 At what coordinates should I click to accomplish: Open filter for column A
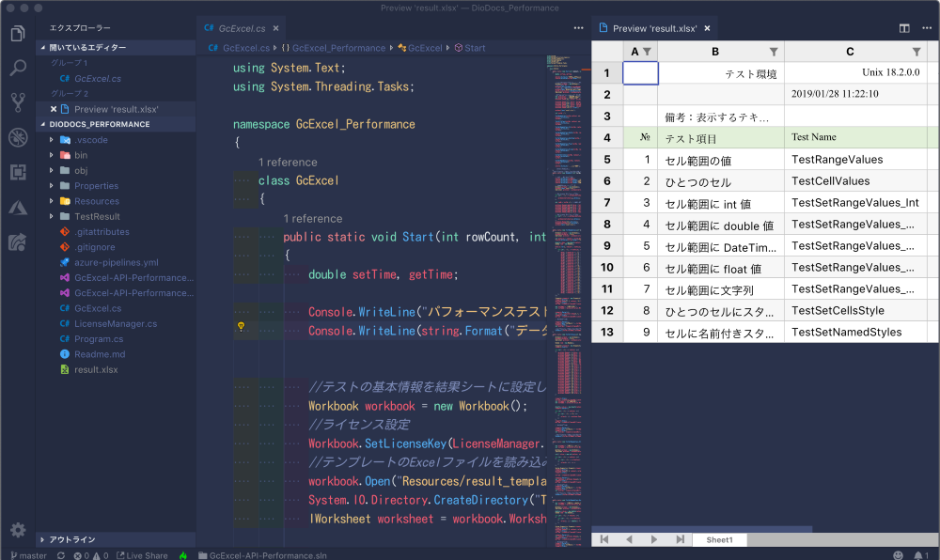647,52
